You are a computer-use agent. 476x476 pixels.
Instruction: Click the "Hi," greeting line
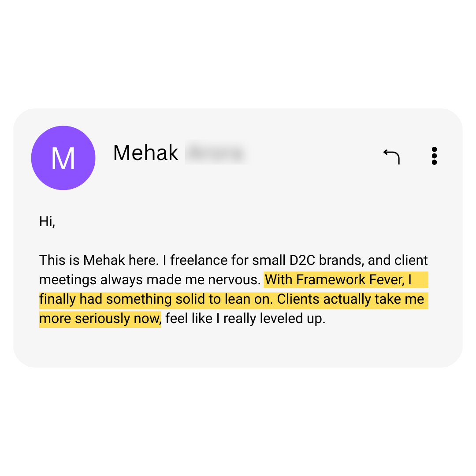point(47,221)
